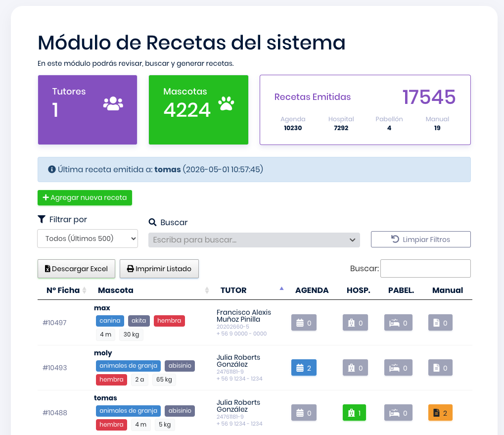Open hospital recipes for max
Viewport: 504px width, 435px height.
coord(355,323)
